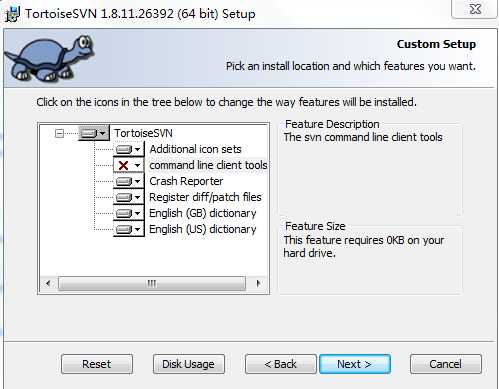499x389 pixels.
Task: Open install options for Crash Reporter
Action: pos(129,181)
